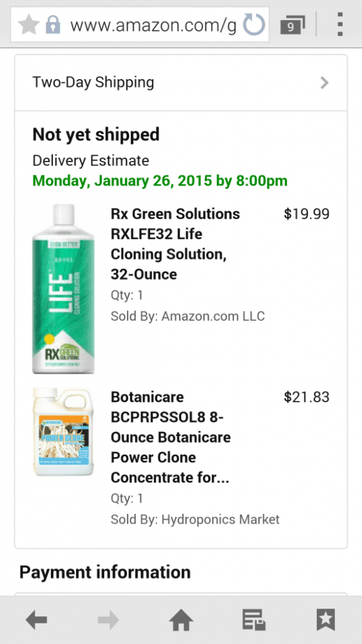The image size is (362, 644).
Task: Open Rx Green Solutions Life Cloning product link
Action: (175, 244)
